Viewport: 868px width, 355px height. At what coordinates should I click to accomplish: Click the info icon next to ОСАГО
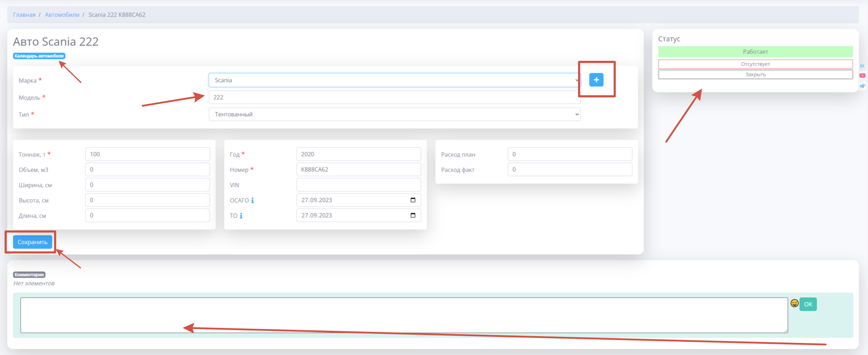point(253,201)
